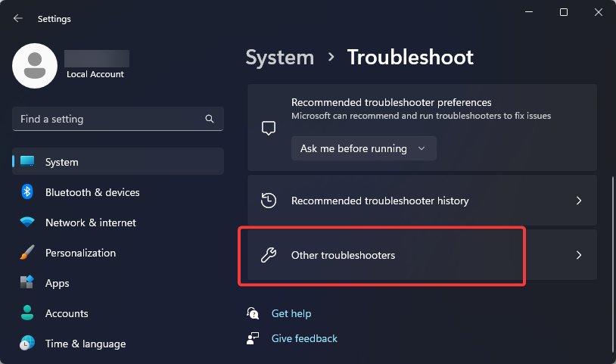Click Local Account text under username
The image size is (616, 364).
click(x=95, y=74)
